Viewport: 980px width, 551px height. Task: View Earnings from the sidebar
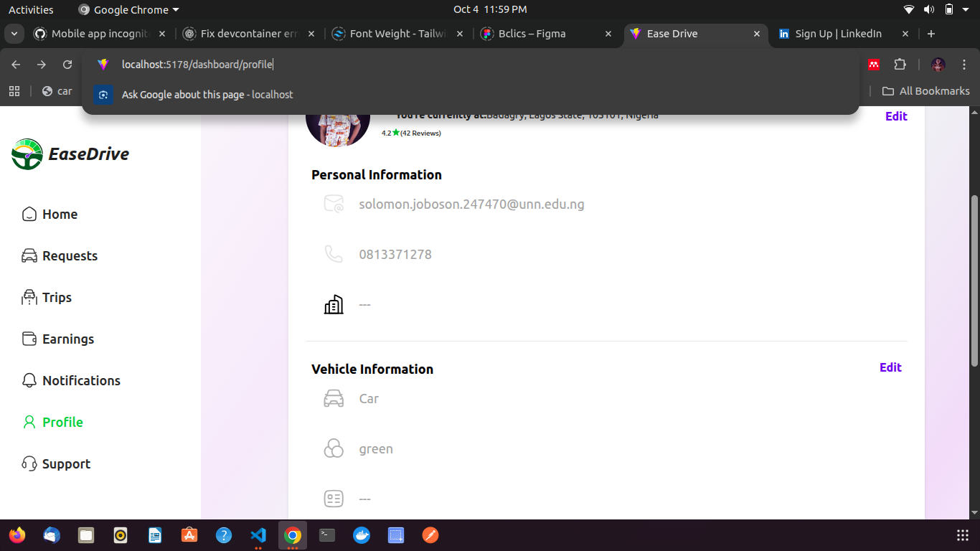[x=58, y=339]
